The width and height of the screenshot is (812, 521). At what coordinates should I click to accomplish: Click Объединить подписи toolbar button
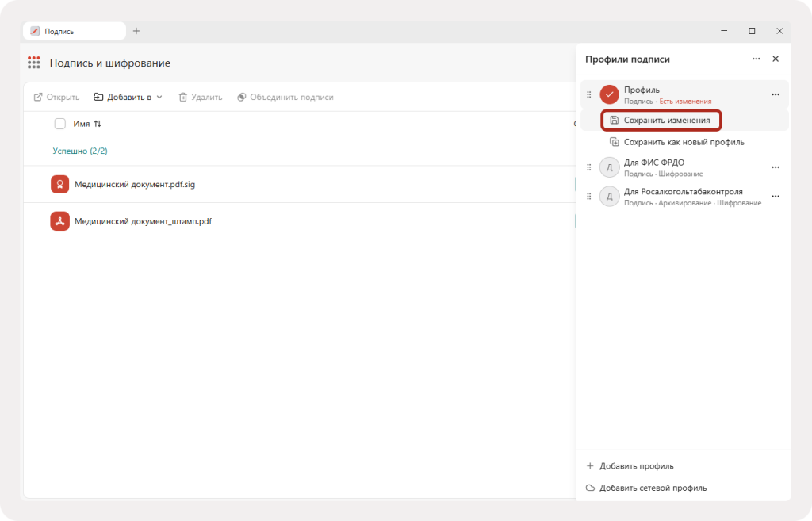285,97
